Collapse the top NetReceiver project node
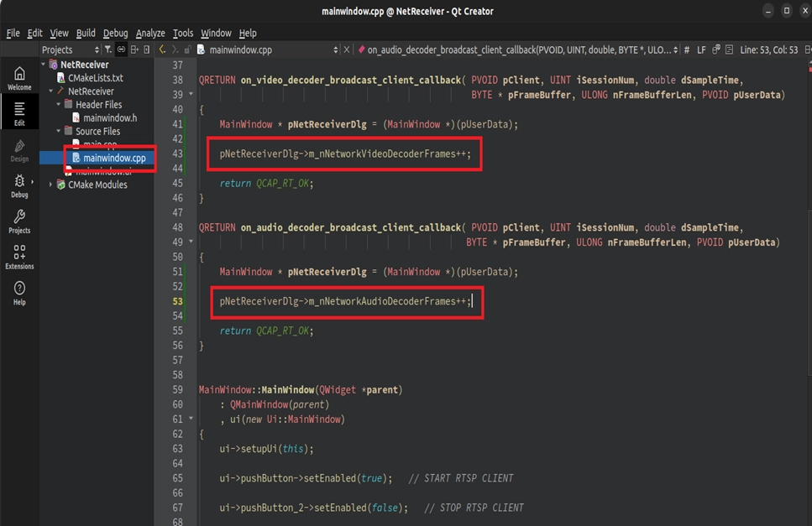Image resolution: width=812 pixels, height=526 pixels. [44, 64]
